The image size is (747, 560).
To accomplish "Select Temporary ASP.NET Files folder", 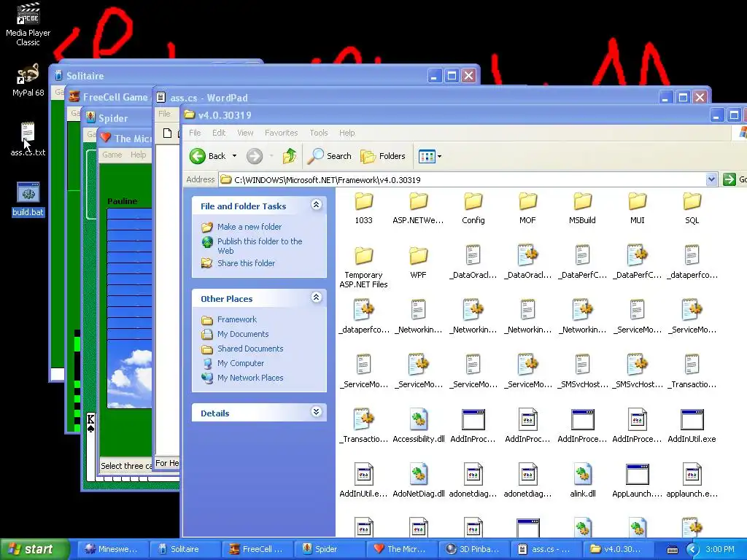I will [363, 267].
